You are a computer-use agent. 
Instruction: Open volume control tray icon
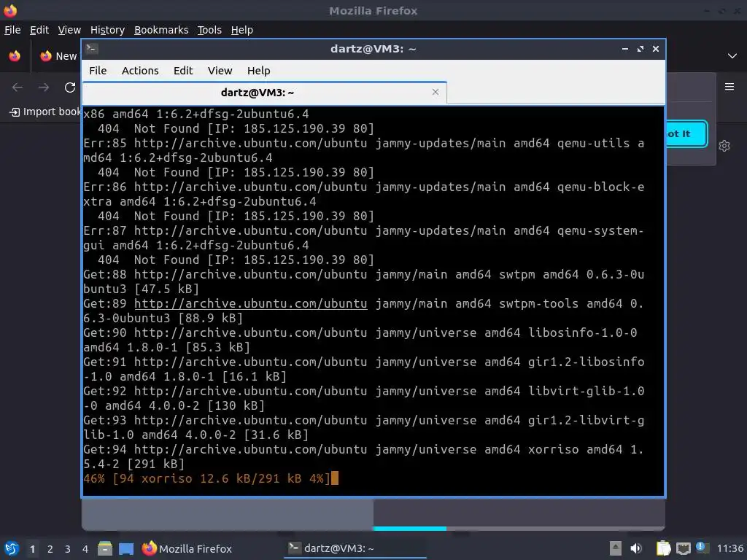pyautogui.click(x=635, y=548)
